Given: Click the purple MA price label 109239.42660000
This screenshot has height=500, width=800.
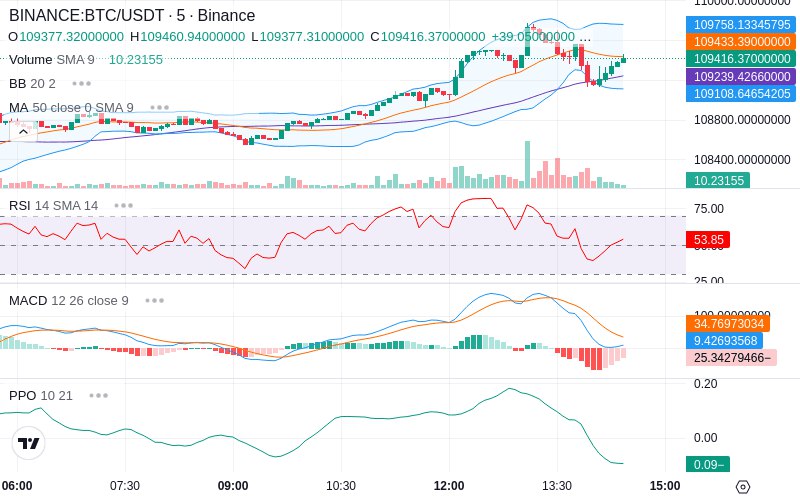Looking at the screenshot, I should (x=741, y=77).
